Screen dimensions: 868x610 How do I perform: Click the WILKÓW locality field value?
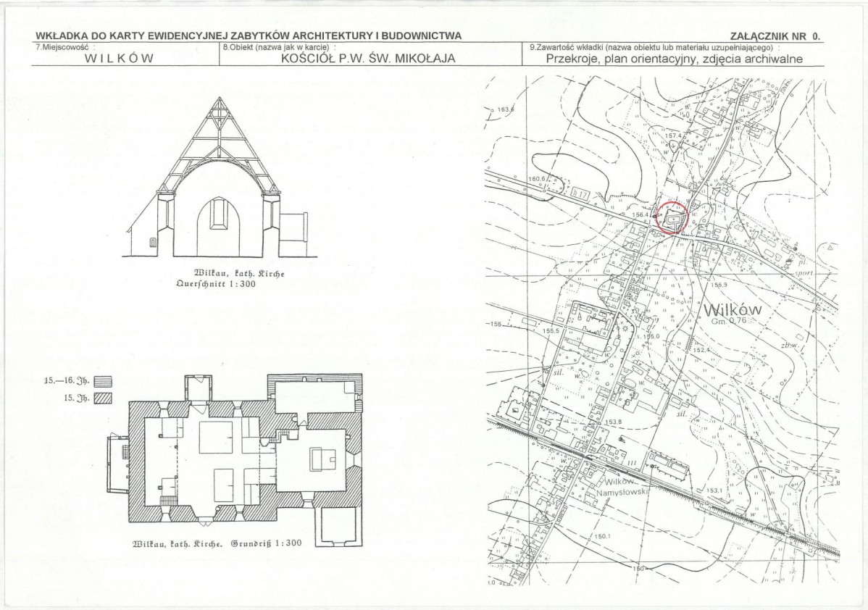[120, 59]
